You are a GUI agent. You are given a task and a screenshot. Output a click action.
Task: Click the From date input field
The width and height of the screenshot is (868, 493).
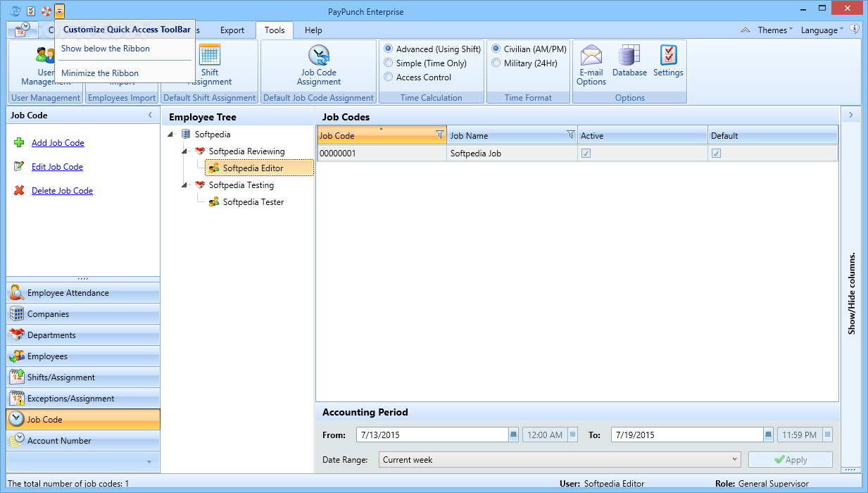coord(432,435)
